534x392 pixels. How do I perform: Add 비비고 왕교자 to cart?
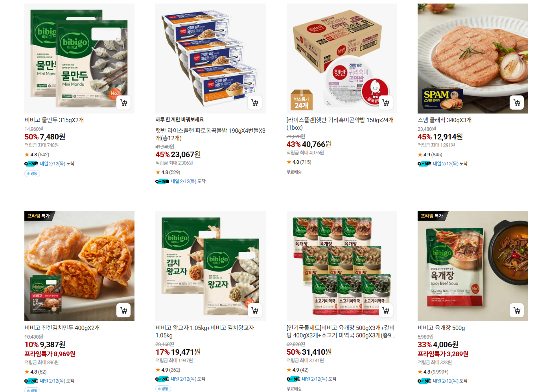pos(255,311)
